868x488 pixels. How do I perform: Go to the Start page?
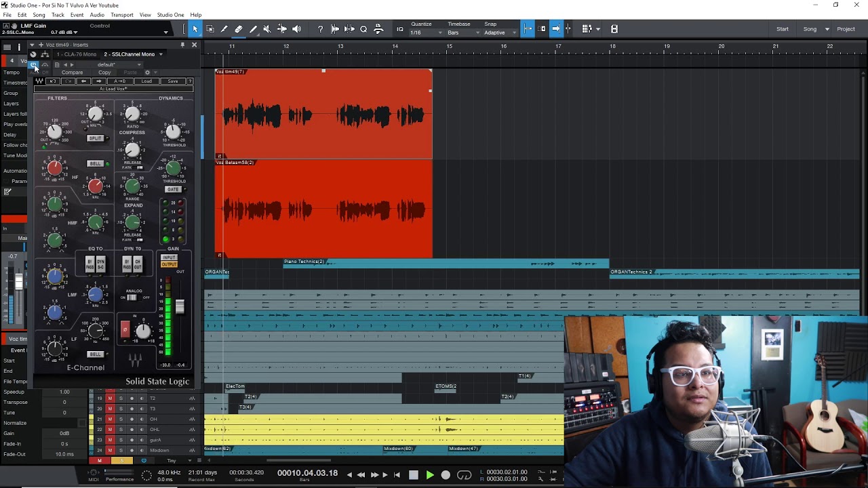[x=783, y=29]
